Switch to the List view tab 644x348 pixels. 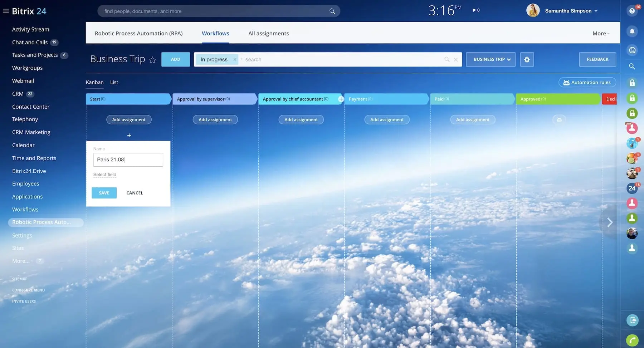coord(114,82)
